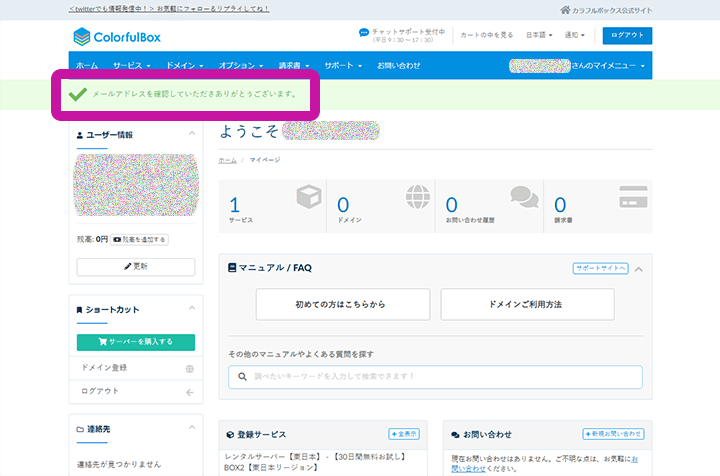The height and width of the screenshot is (476, 720).
Task: Click the chat support speech bubble icon
Action: [x=364, y=33]
